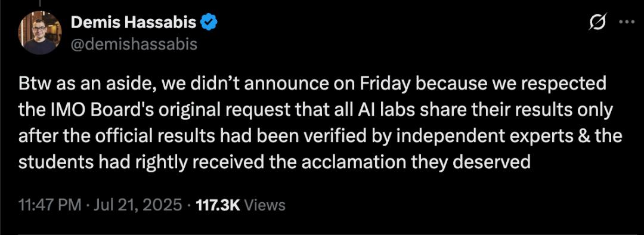Click the blue verified checkmark badge

pyautogui.click(x=209, y=23)
